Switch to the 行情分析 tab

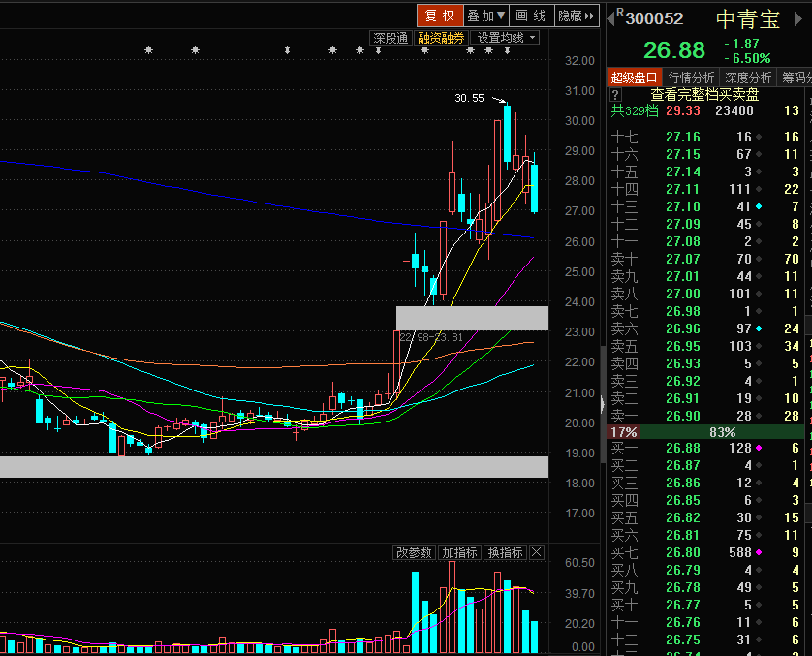coord(691,78)
